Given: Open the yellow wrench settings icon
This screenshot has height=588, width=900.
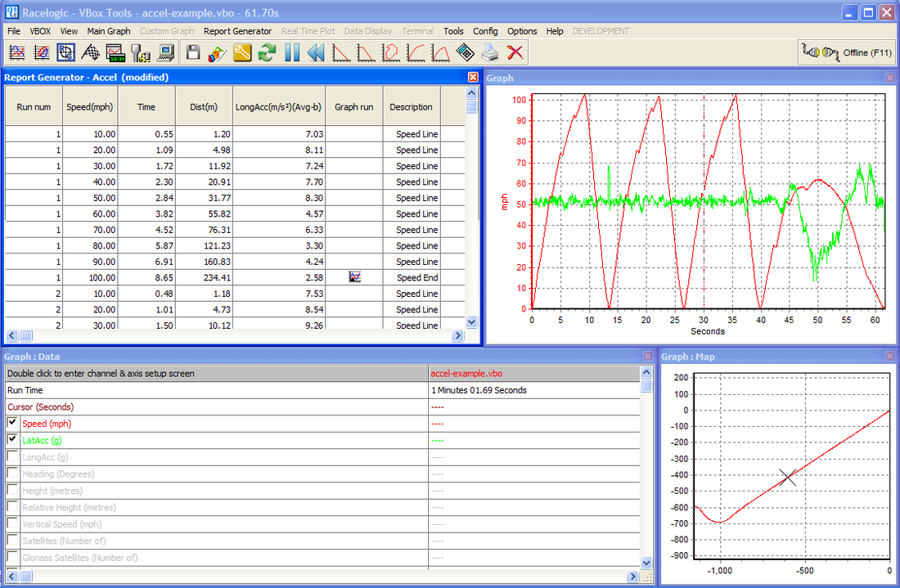Looking at the screenshot, I should pyautogui.click(x=242, y=53).
